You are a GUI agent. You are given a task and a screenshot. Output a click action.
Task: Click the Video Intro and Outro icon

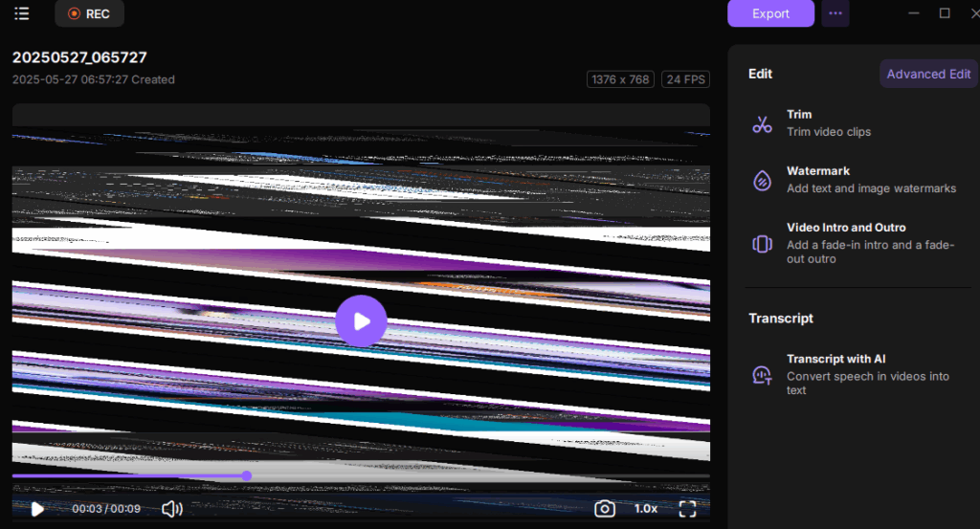click(762, 244)
